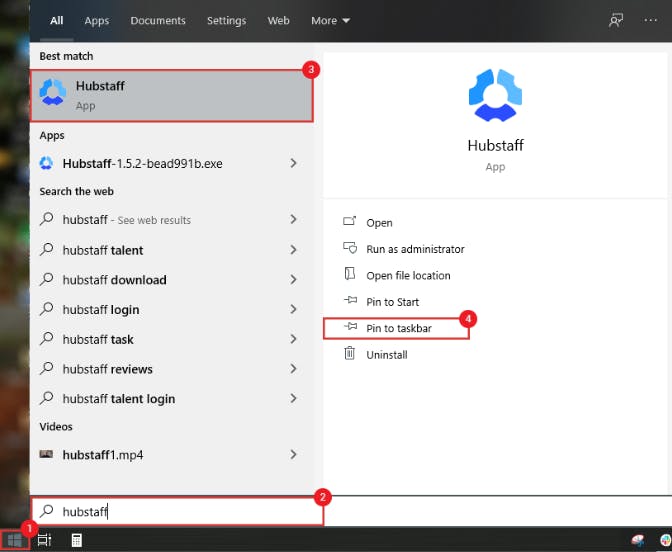Select the hubstaff talent login suggestion
672x552 pixels.
pyautogui.click(x=171, y=398)
